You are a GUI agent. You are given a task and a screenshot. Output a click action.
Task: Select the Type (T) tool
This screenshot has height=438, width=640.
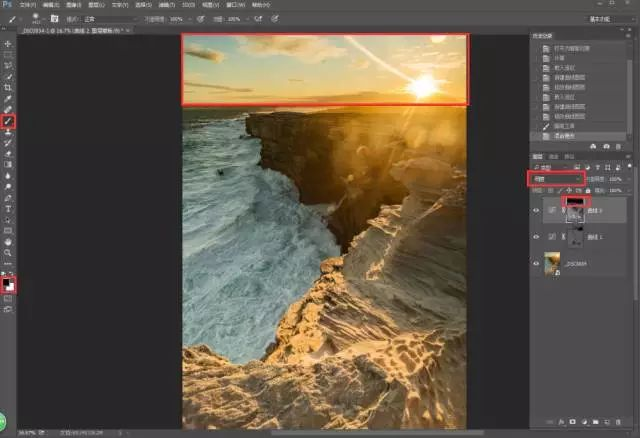pyautogui.click(x=8, y=208)
